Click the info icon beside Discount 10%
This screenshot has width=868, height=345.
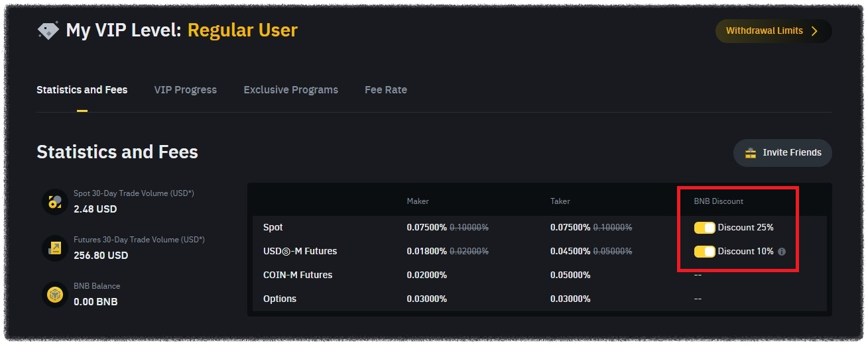click(782, 252)
